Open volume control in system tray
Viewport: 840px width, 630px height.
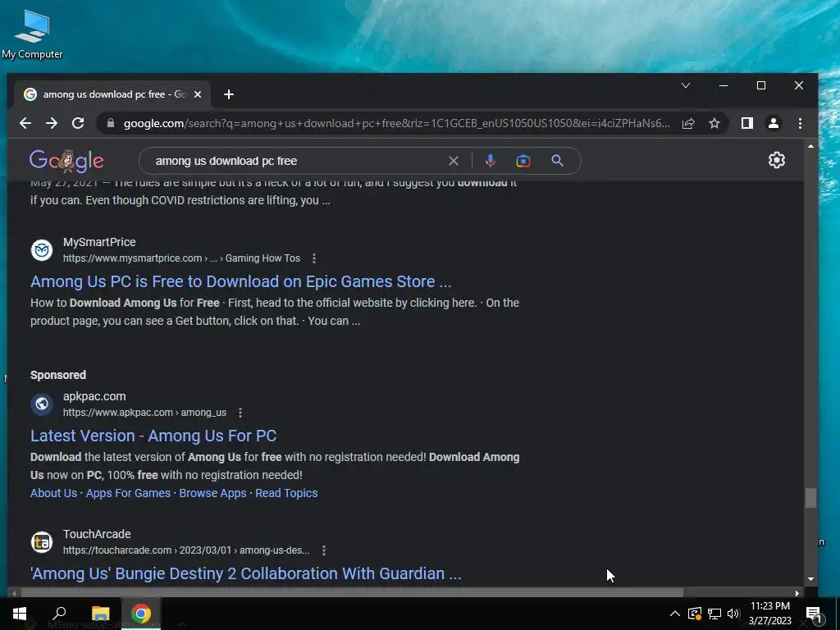pyautogui.click(x=733, y=614)
